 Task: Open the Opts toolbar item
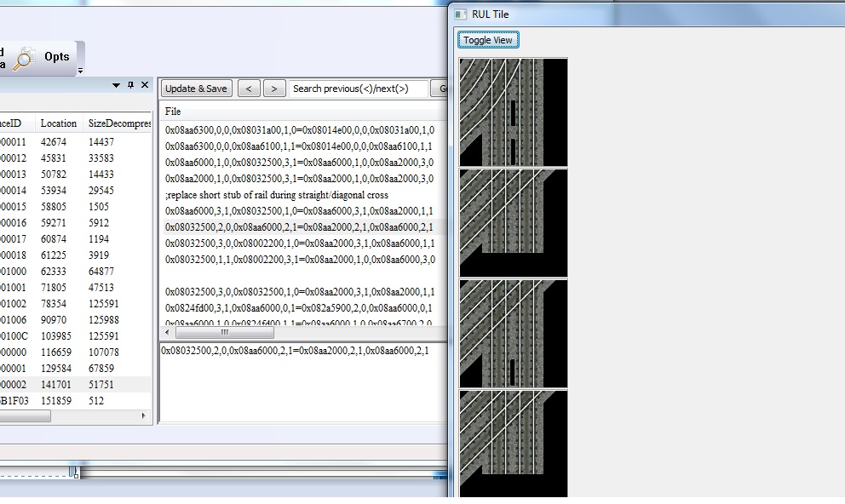tap(57, 57)
